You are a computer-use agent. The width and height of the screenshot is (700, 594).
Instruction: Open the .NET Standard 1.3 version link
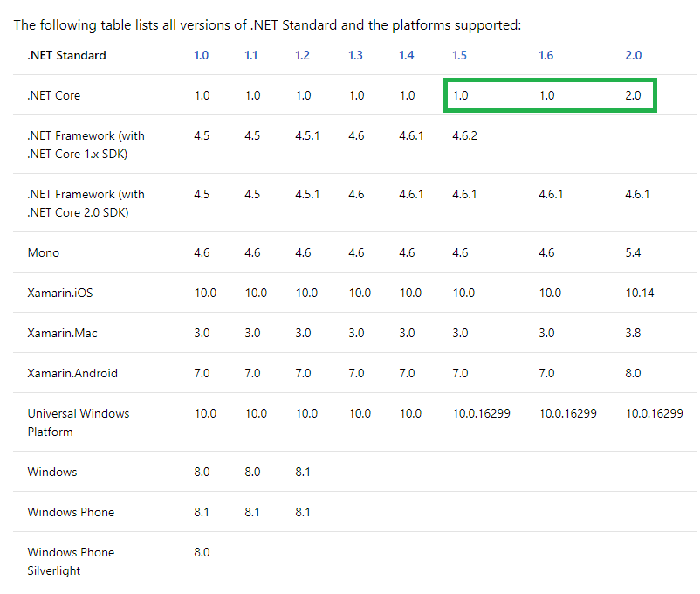pos(355,55)
